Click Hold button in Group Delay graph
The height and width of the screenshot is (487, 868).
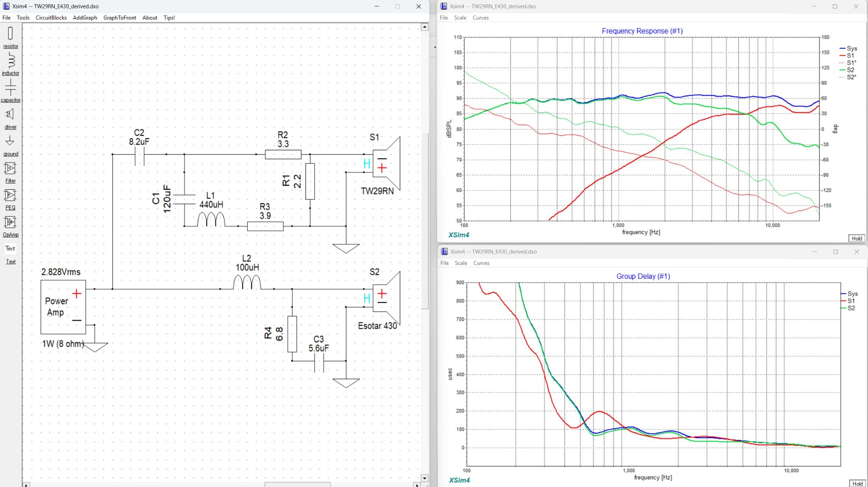[x=857, y=484]
